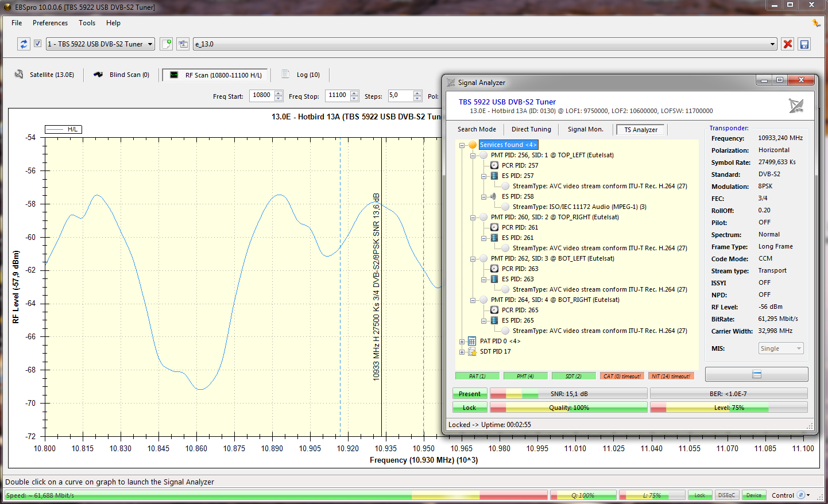Switch to Signal Mon. tab
This screenshot has height=504, width=828.
(x=586, y=129)
